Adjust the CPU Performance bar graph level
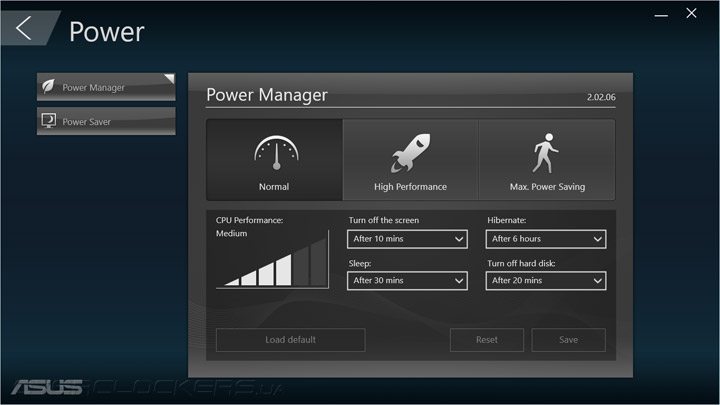Viewport: 720px width, 405px height. click(x=273, y=259)
